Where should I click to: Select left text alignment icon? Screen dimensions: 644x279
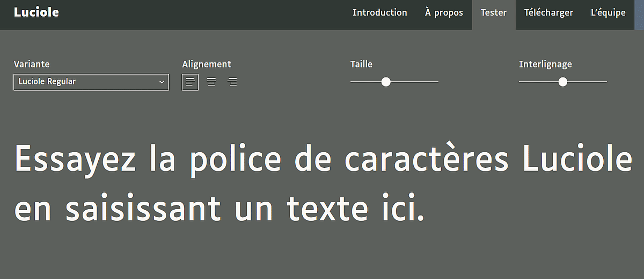click(190, 82)
